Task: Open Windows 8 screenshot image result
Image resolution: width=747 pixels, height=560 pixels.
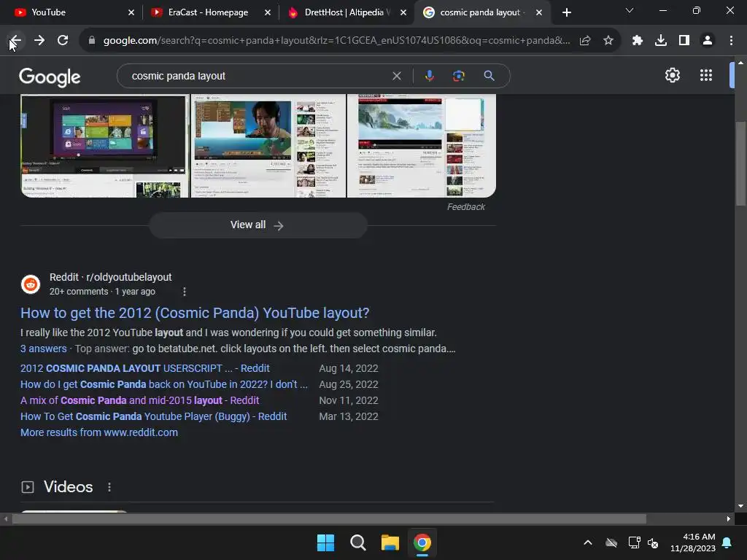Action: [105, 146]
